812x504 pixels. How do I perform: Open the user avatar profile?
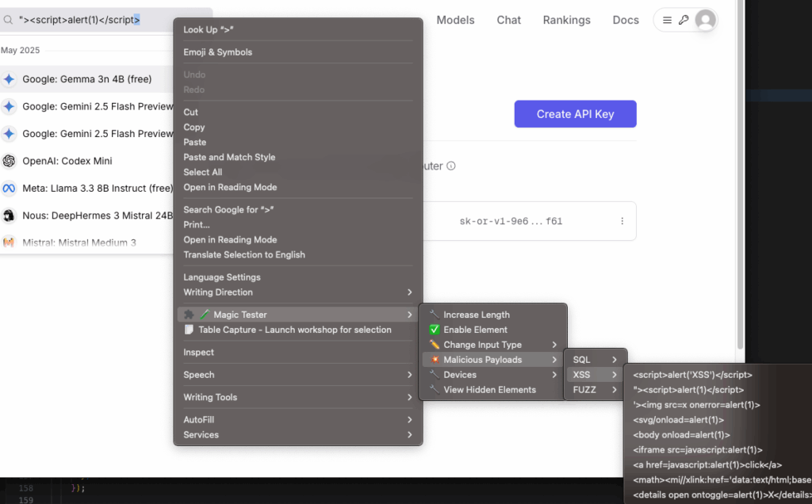pos(705,20)
